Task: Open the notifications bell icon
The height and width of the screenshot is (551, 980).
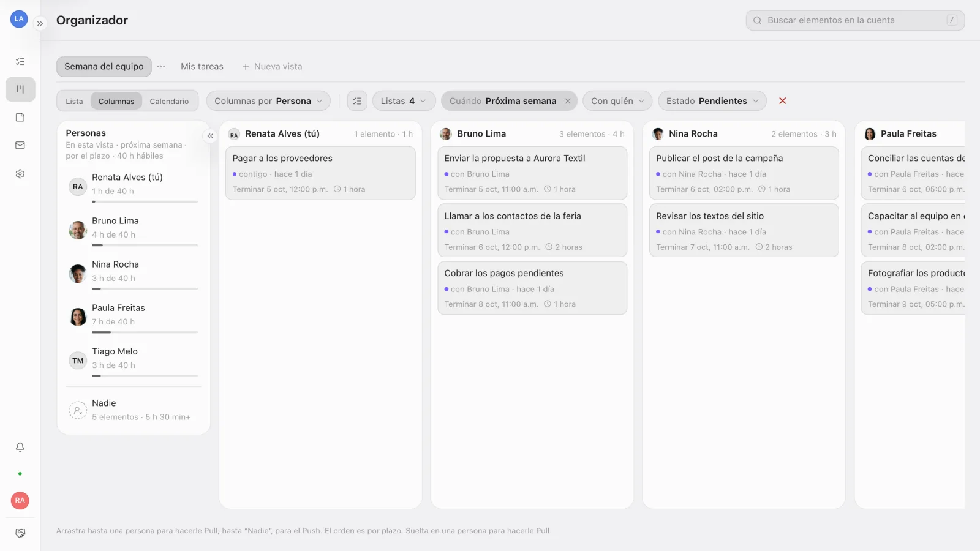Action: (x=20, y=448)
